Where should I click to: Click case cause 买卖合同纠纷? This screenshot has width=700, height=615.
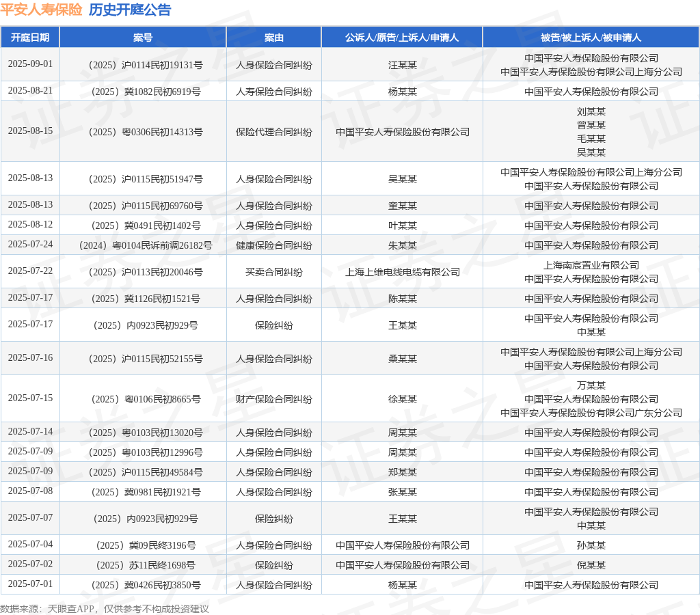pyautogui.click(x=273, y=272)
